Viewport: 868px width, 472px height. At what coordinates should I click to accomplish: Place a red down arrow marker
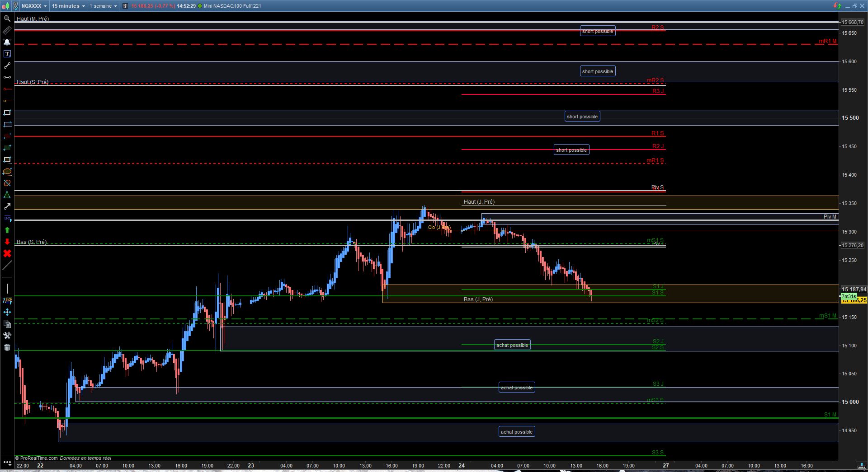(x=7, y=242)
